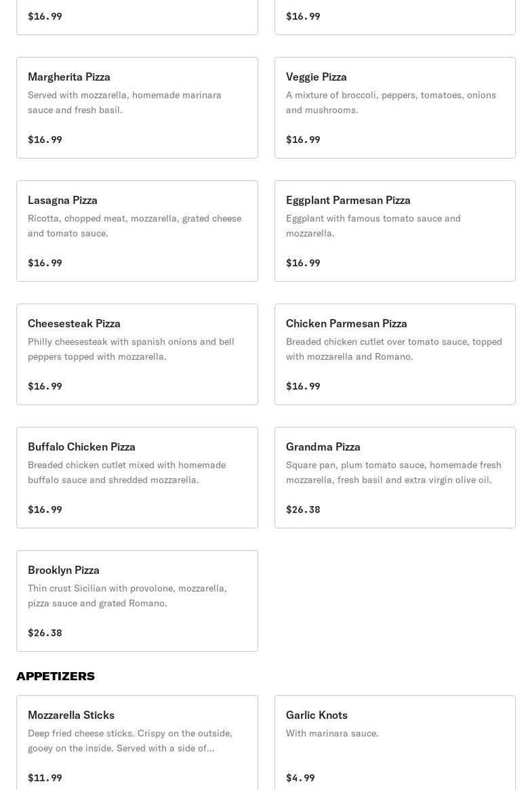Select the Brooklyn Pizza card

pyautogui.click(x=137, y=601)
